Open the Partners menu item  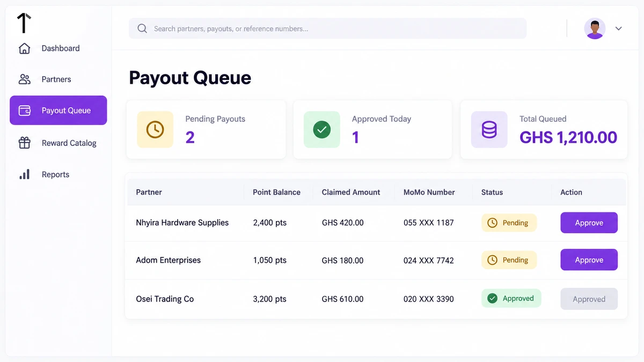click(x=58, y=79)
